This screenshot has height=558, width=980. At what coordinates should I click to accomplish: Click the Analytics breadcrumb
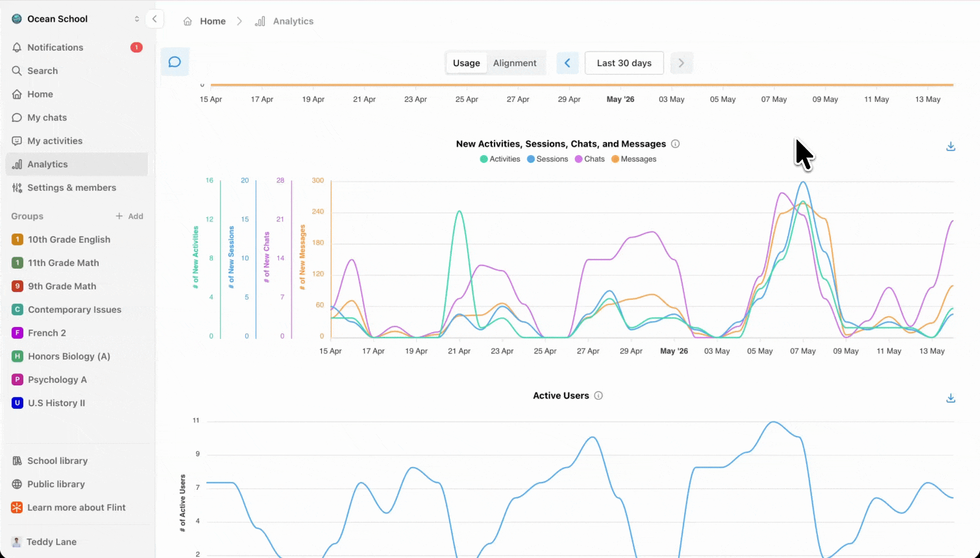click(x=293, y=21)
